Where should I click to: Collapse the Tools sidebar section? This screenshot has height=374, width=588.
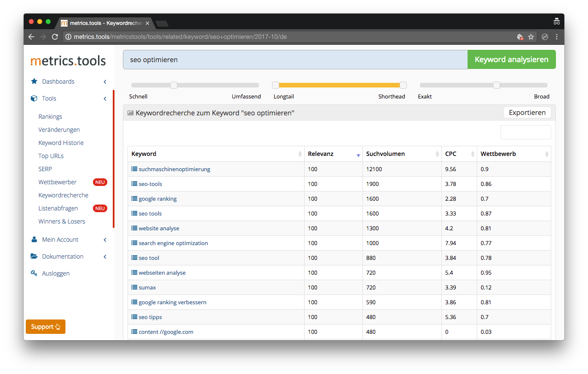(x=105, y=98)
